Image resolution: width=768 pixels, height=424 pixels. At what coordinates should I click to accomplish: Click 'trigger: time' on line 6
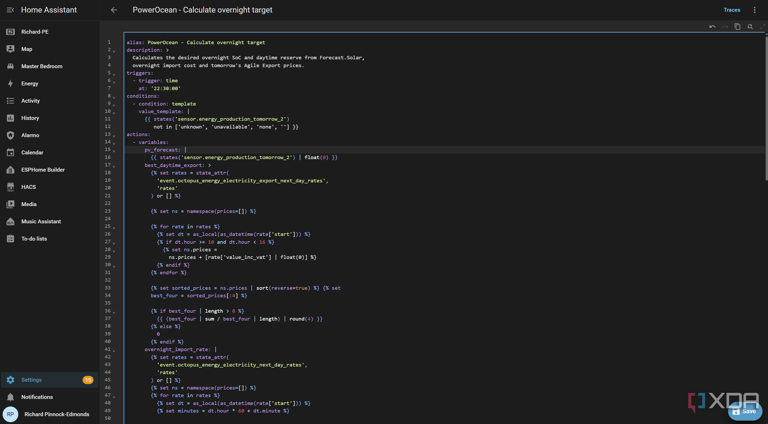tap(158, 81)
